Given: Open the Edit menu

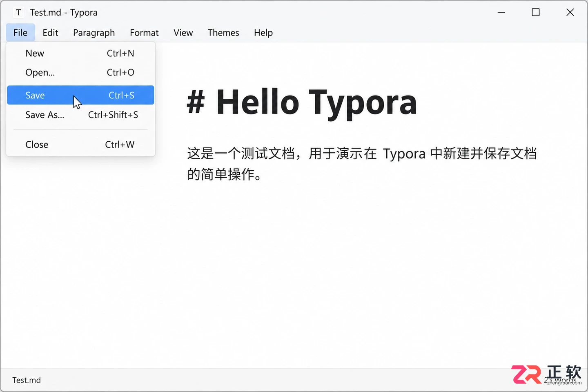Looking at the screenshot, I should (x=50, y=33).
